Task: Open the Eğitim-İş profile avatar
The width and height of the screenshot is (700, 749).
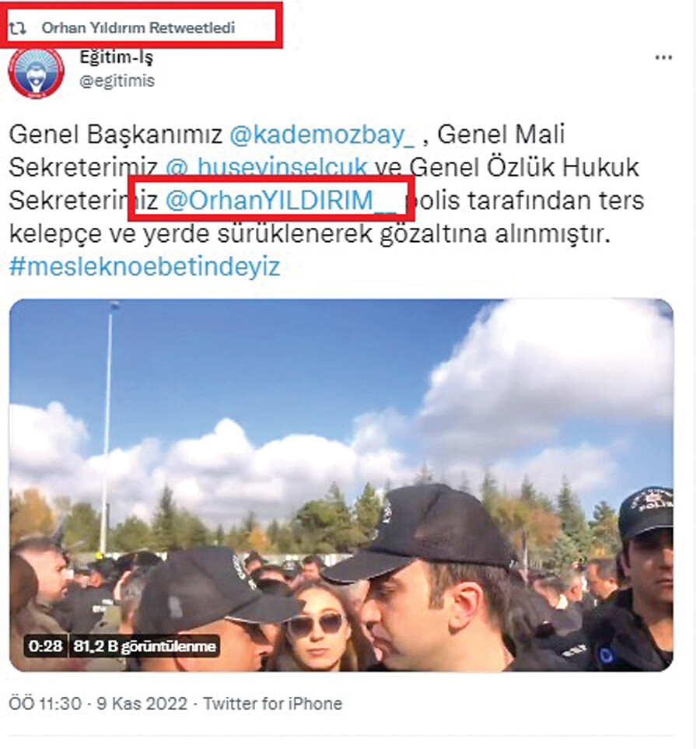Action: click(x=37, y=72)
